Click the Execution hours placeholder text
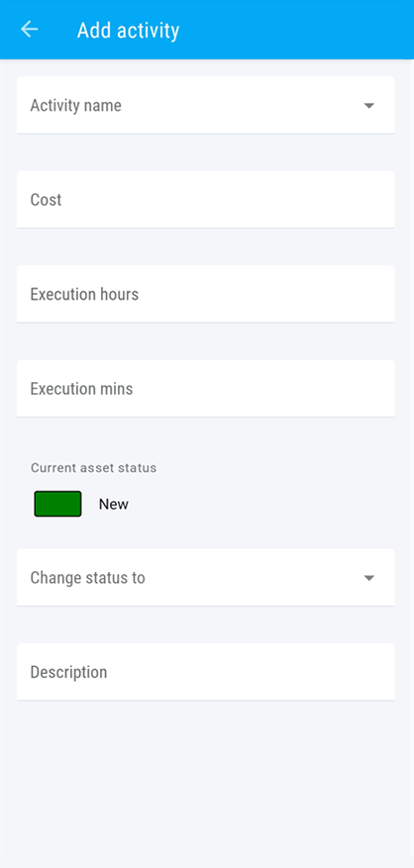 click(x=84, y=294)
